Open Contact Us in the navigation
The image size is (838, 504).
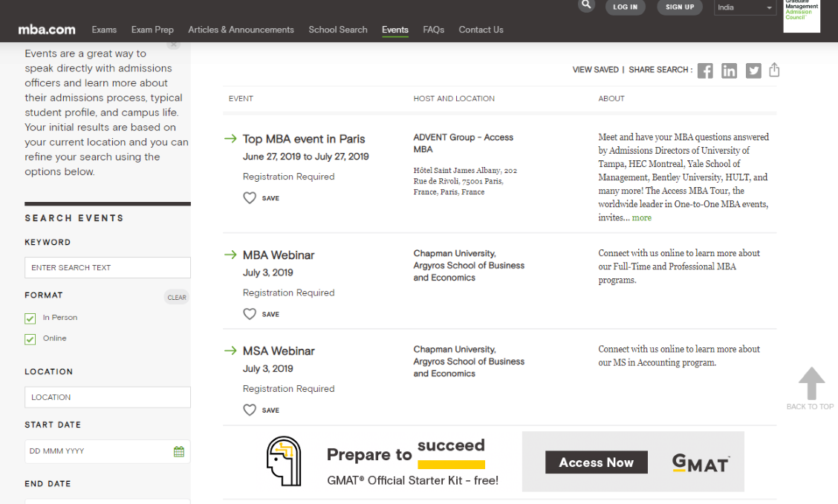481,30
